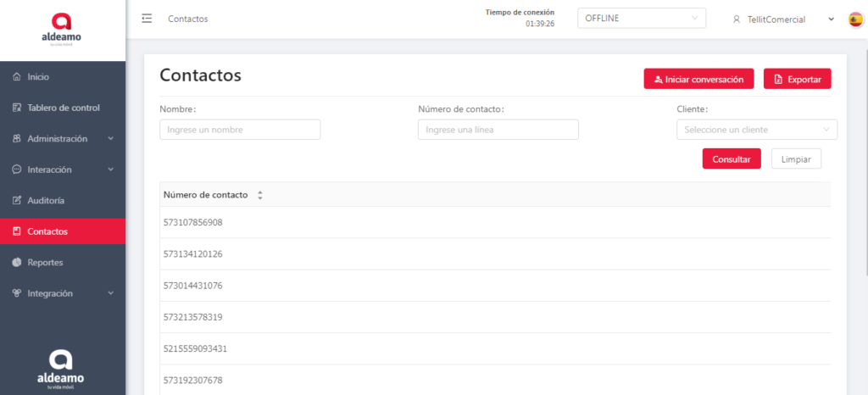Expand the Interacción submenu chevron
The height and width of the screenshot is (395, 868).
click(x=111, y=170)
